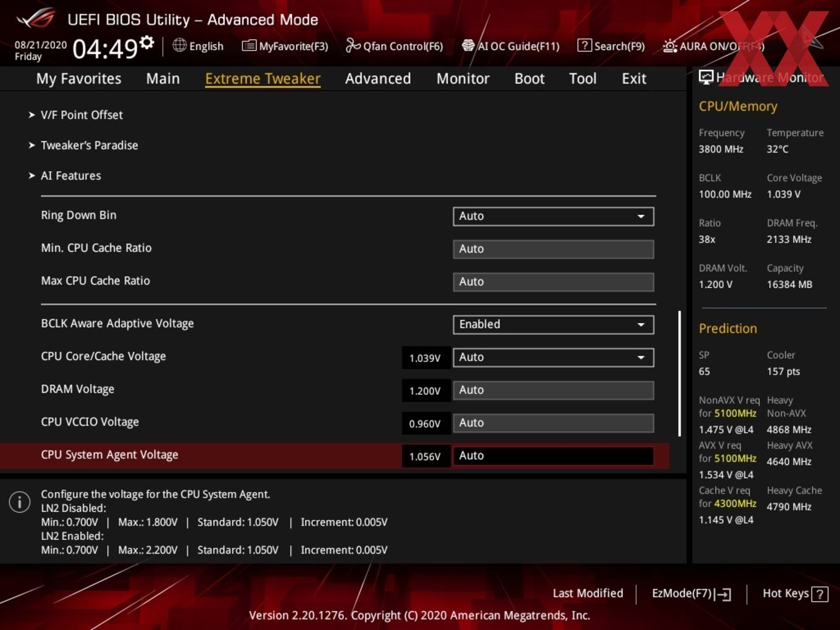Switch to the Boot tab
840x630 pixels.
(529, 78)
